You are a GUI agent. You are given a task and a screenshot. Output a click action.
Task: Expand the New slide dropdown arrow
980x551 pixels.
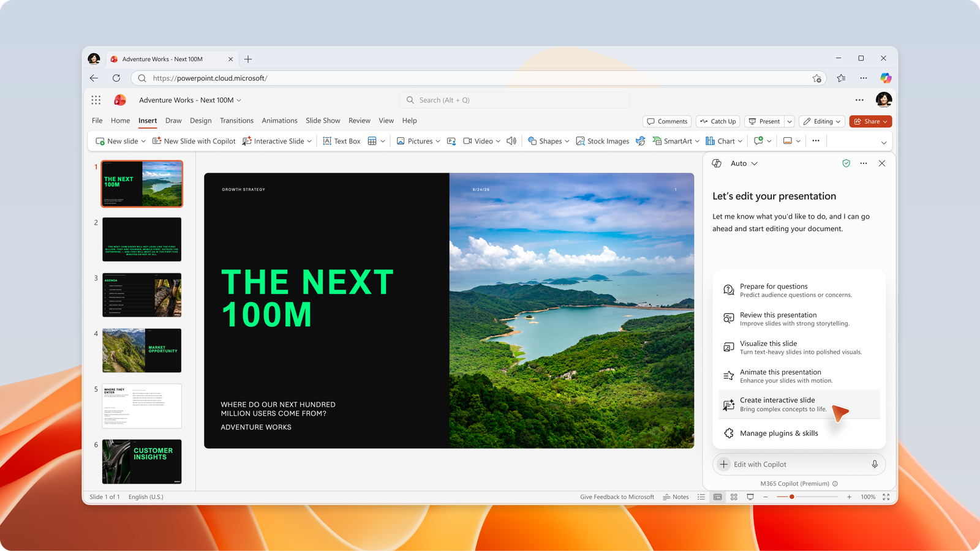(143, 141)
